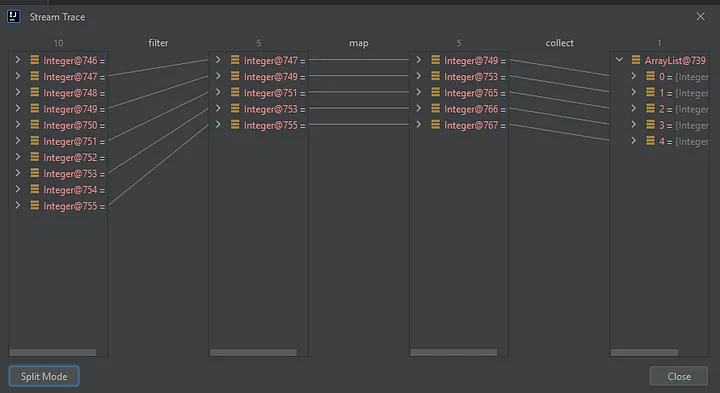Click the Split Mode button

coord(44,376)
